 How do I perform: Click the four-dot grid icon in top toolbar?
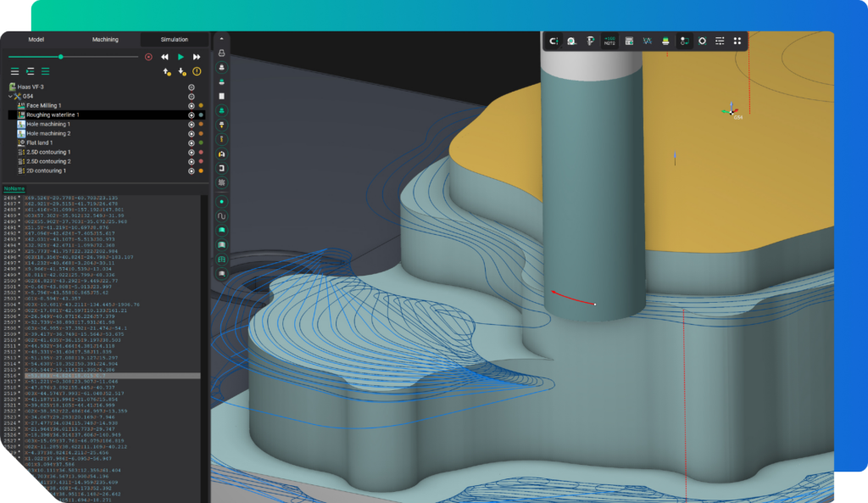point(737,41)
